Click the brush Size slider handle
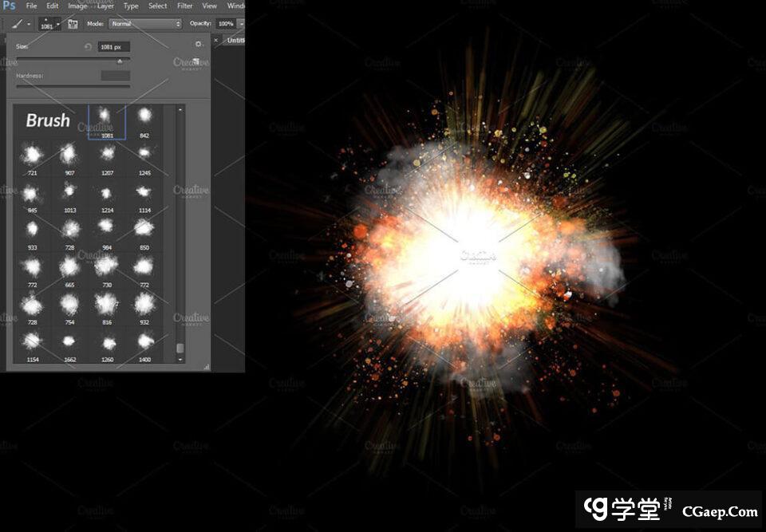766x532 pixels. [120, 61]
